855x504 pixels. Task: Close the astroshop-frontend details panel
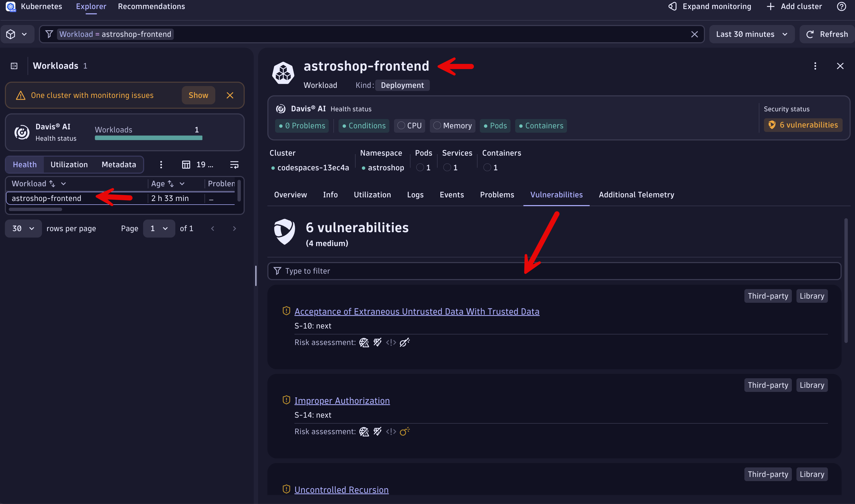pyautogui.click(x=840, y=66)
